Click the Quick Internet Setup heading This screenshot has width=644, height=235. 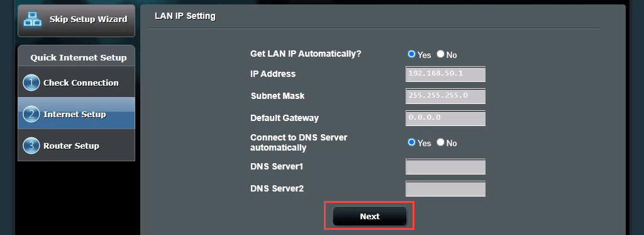[79, 57]
